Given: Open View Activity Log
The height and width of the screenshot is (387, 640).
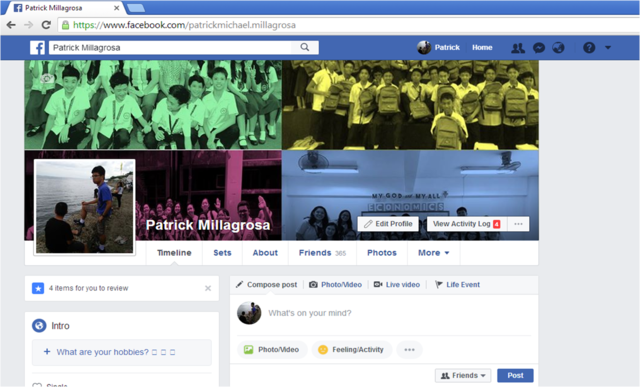Looking at the screenshot, I should 467,224.
